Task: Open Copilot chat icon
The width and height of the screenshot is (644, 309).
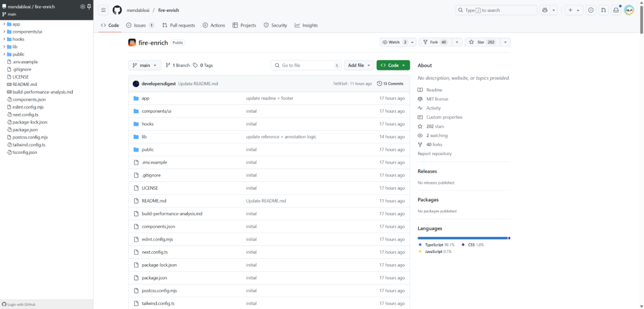Action: (545, 10)
